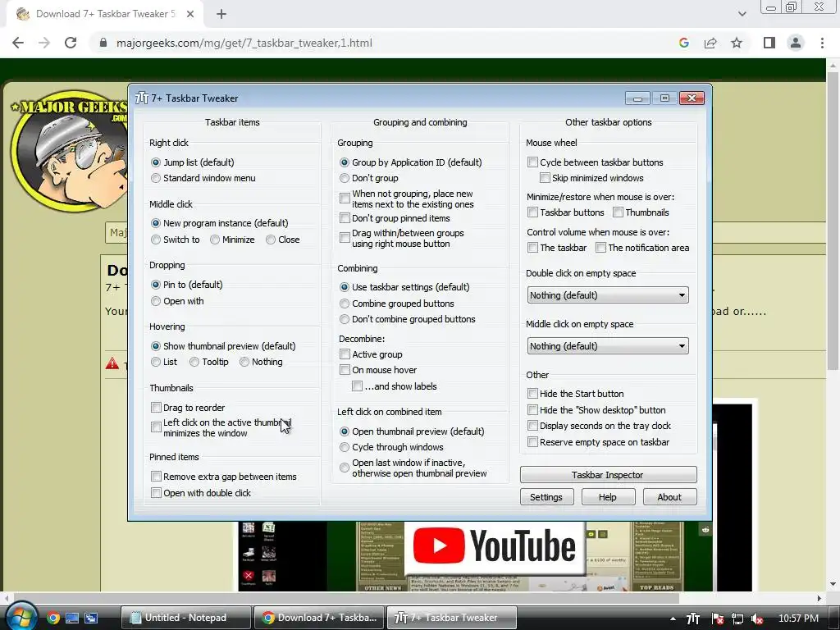The width and height of the screenshot is (840, 630).
Task: Open new Chrome tab with plus icon
Action: (x=221, y=14)
